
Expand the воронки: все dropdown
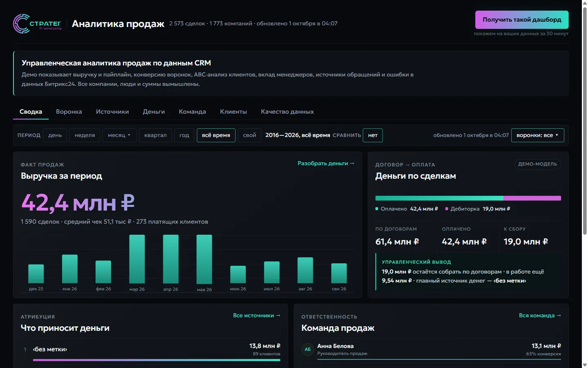[537, 135]
